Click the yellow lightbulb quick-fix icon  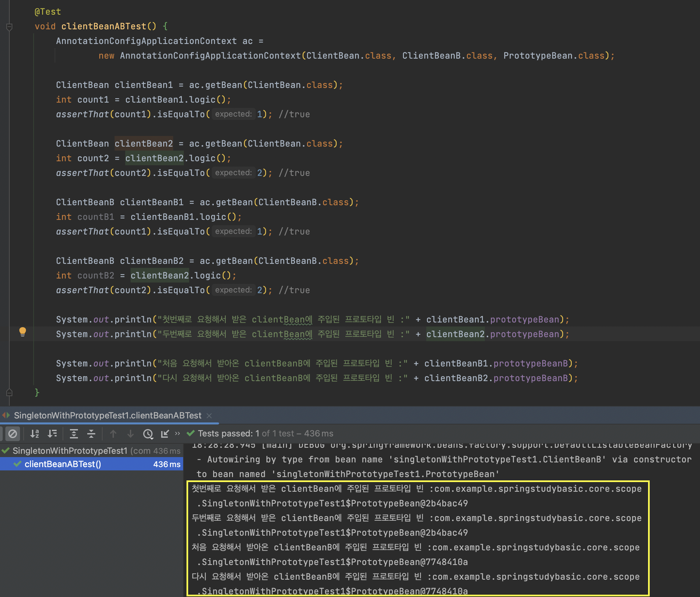23,331
